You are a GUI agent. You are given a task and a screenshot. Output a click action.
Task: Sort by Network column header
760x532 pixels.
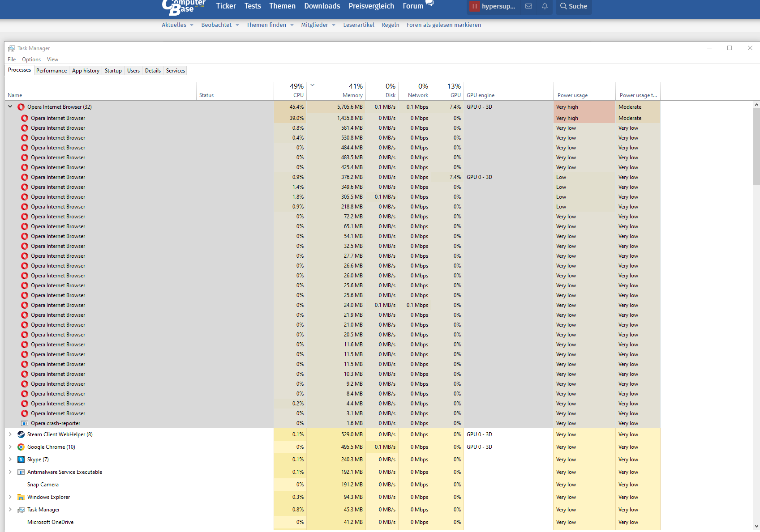tap(415, 91)
